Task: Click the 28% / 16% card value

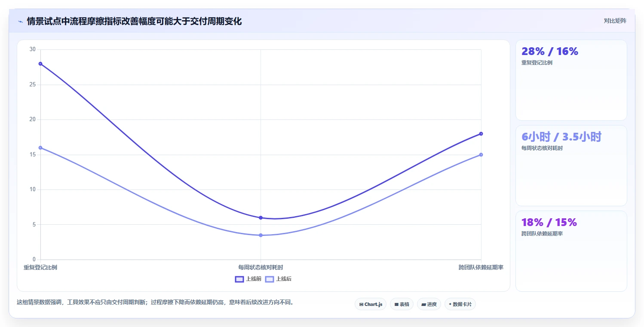Action: point(550,52)
